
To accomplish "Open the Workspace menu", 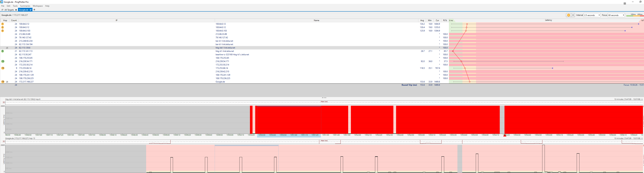I will coord(38,6).
